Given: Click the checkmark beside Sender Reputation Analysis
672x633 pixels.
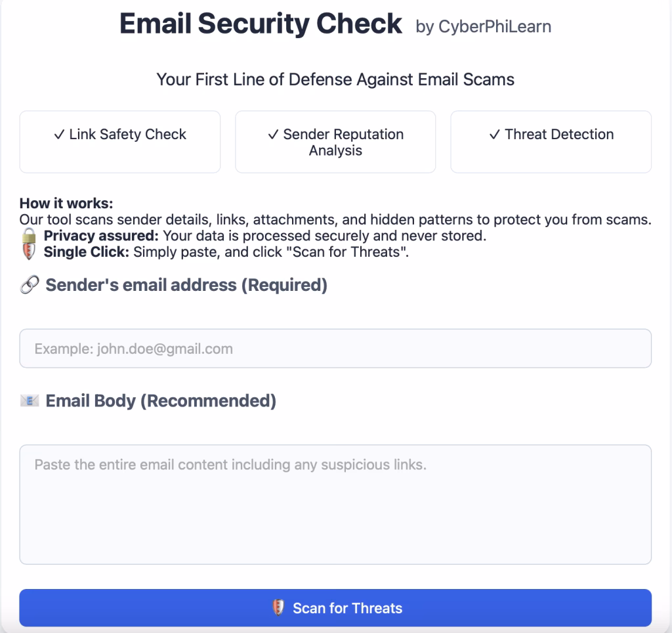Looking at the screenshot, I should tap(274, 135).
